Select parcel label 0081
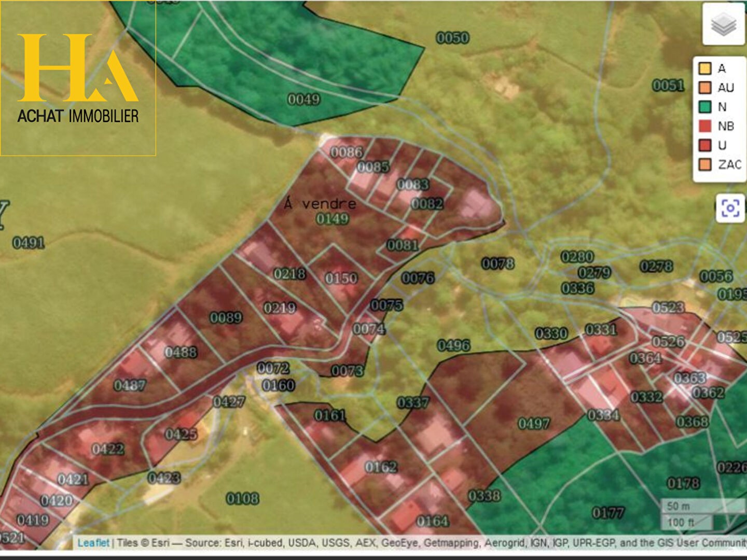 click(403, 245)
